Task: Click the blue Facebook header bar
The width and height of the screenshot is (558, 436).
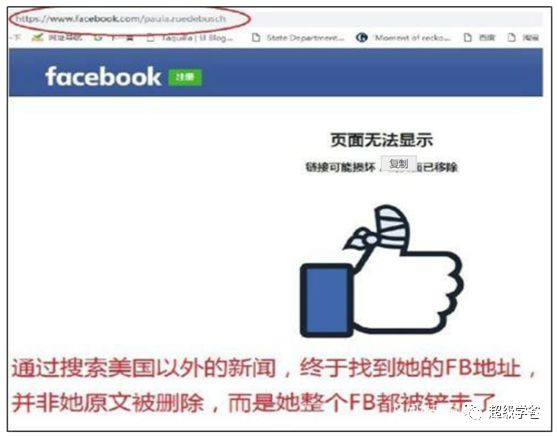Action: coord(276,73)
